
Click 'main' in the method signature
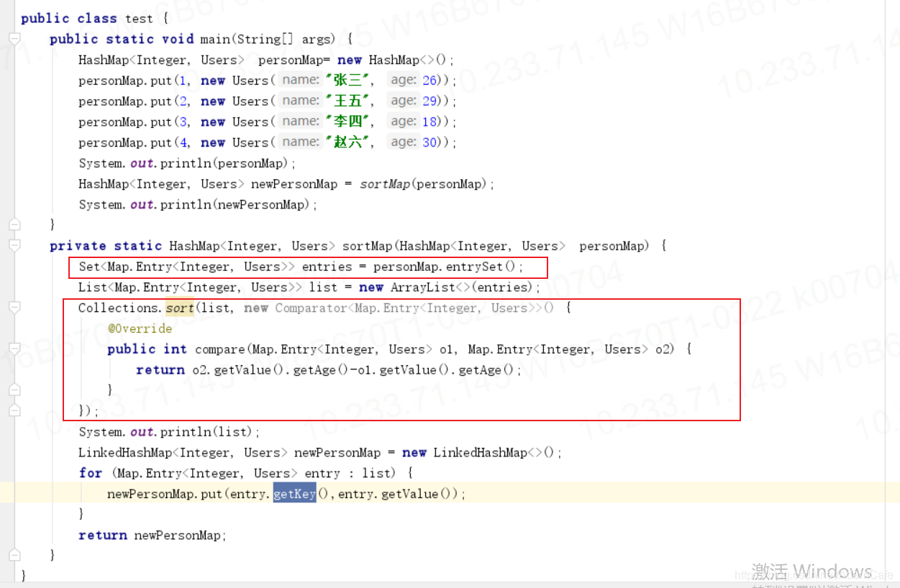coord(214,39)
